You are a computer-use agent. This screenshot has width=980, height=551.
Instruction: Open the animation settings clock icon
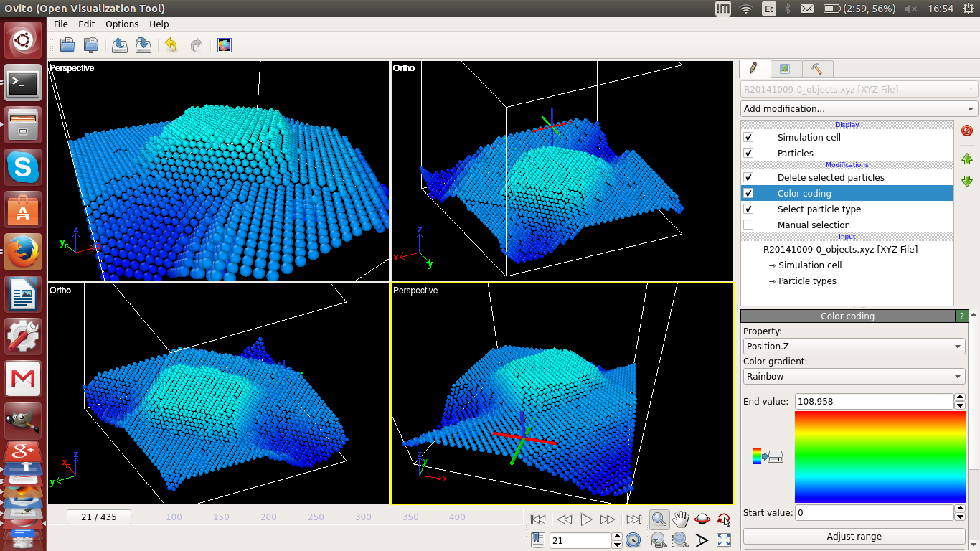(x=633, y=540)
